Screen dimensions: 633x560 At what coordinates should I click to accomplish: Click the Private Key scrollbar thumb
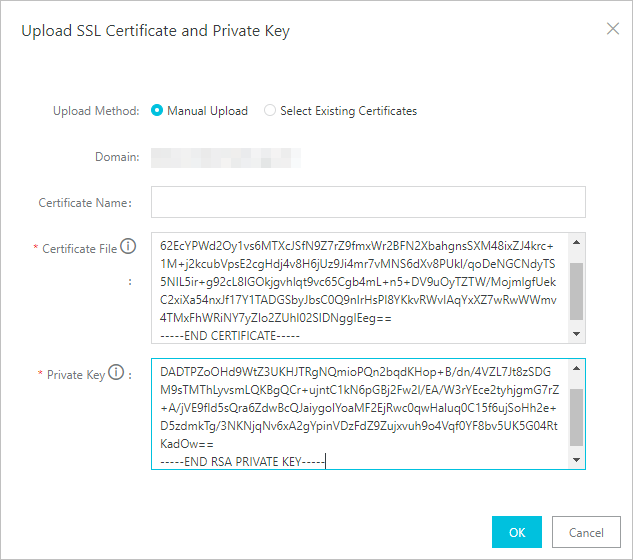click(576, 417)
